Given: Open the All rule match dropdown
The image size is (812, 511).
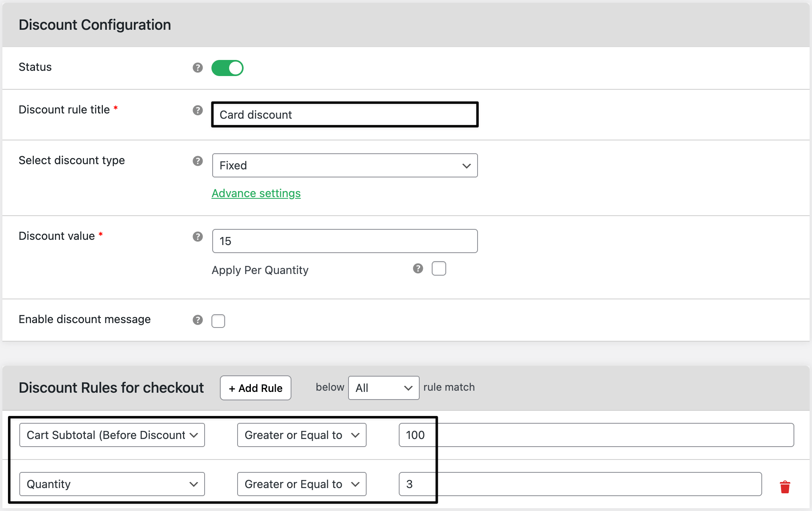Looking at the screenshot, I should click(383, 388).
